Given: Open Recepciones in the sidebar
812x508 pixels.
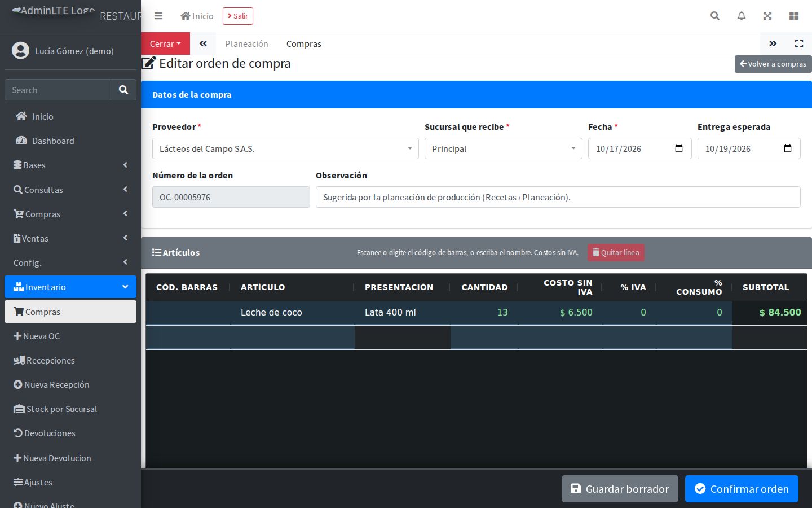Looking at the screenshot, I should coord(70,360).
